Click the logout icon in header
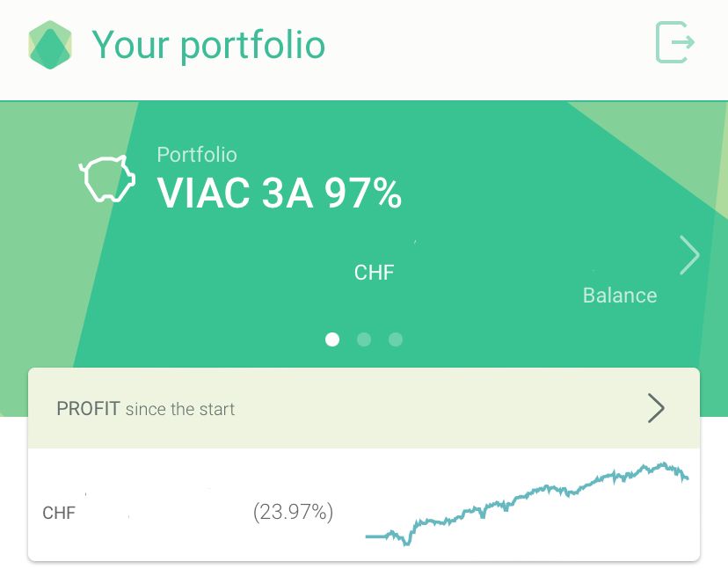The image size is (728, 569). [x=674, y=42]
